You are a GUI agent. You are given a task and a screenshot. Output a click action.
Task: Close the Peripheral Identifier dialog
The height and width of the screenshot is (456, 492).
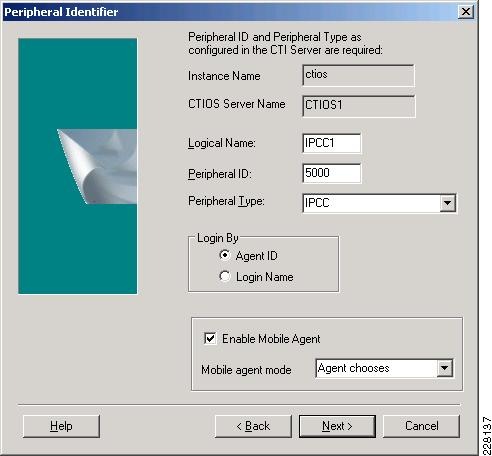465,12
